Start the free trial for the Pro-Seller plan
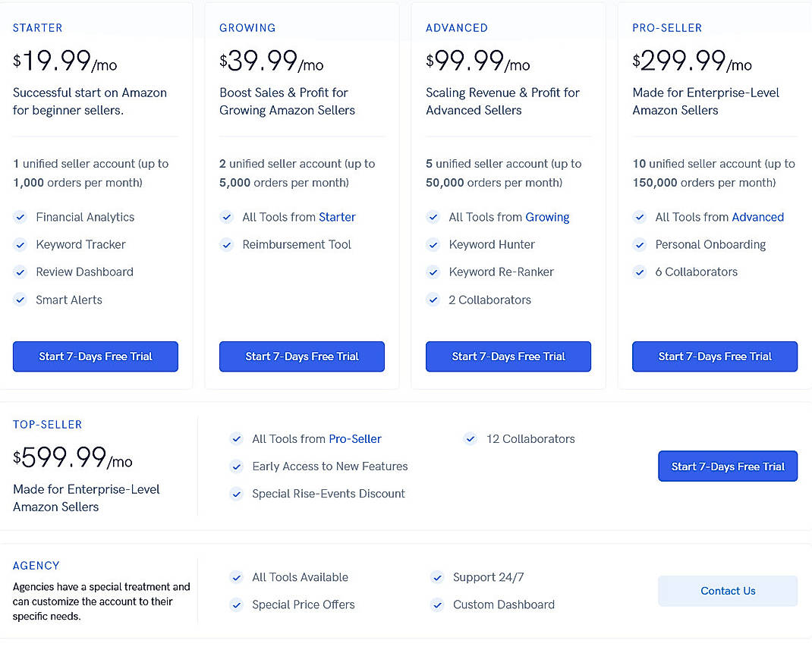Screen dimensions: 812x650 click(x=714, y=356)
